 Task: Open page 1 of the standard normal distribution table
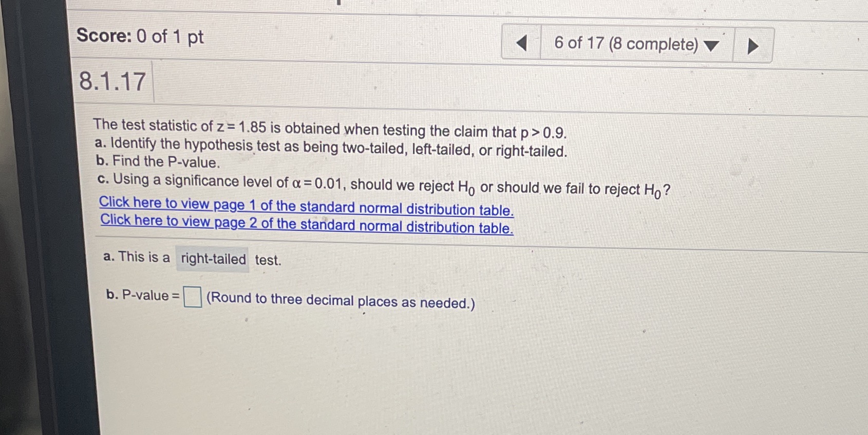[x=307, y=206]
